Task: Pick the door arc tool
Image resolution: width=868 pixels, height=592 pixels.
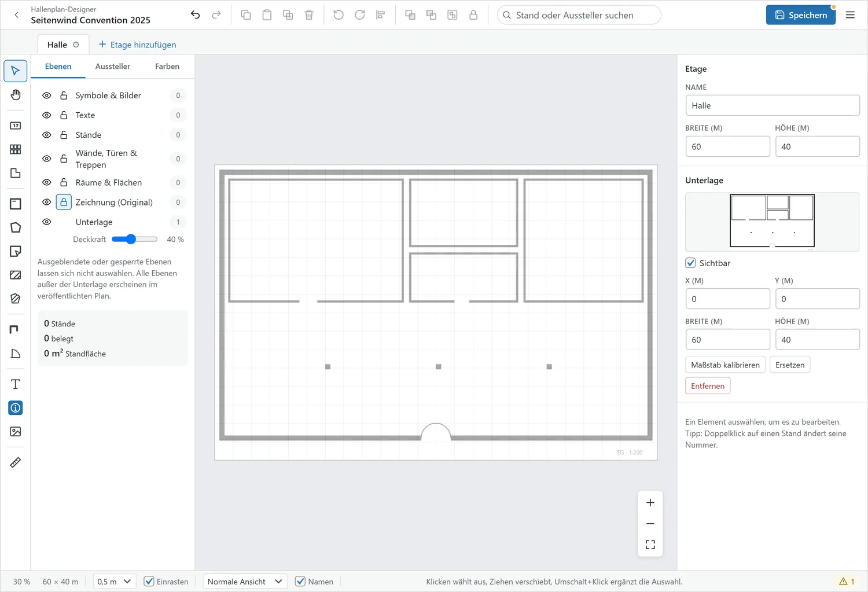Action: (x=16, y=354)
